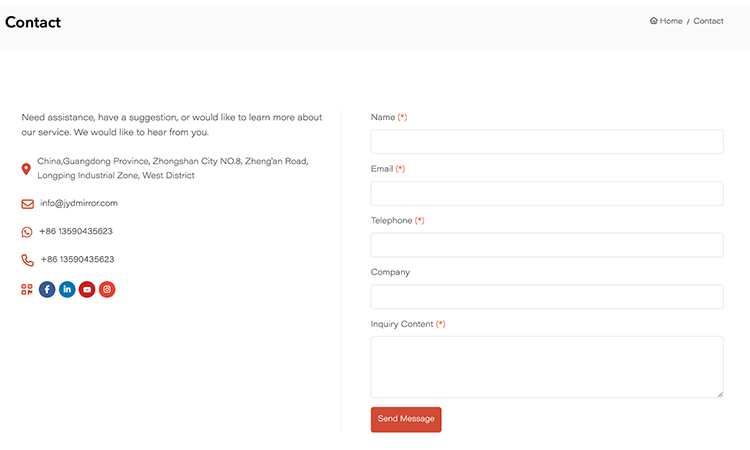Click the location pin icon

tap(26, 169)
